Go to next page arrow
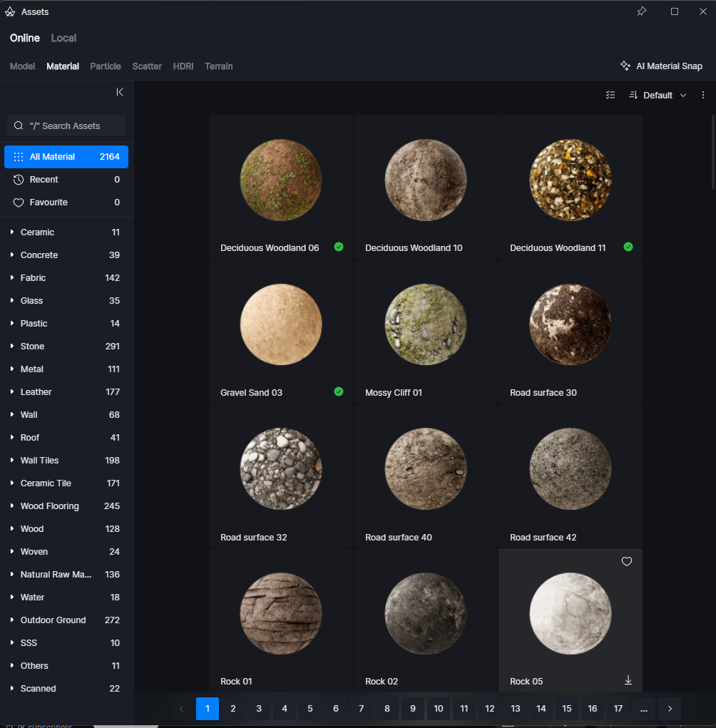Image resolution: width=716 pixels, height=728 pixels. pyautogui.click(x=670, y=709)
